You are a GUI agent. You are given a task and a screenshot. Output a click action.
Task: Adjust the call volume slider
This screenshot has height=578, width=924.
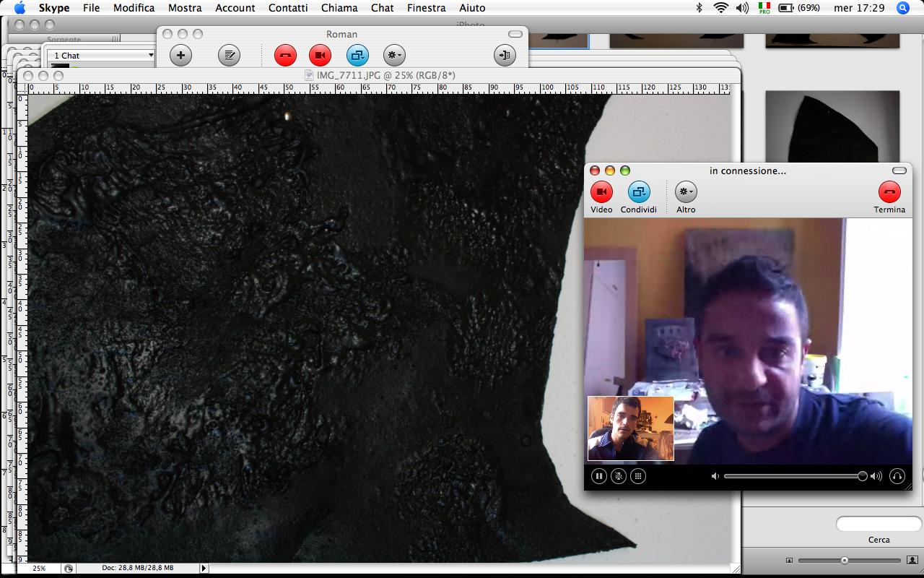point(794,476)
